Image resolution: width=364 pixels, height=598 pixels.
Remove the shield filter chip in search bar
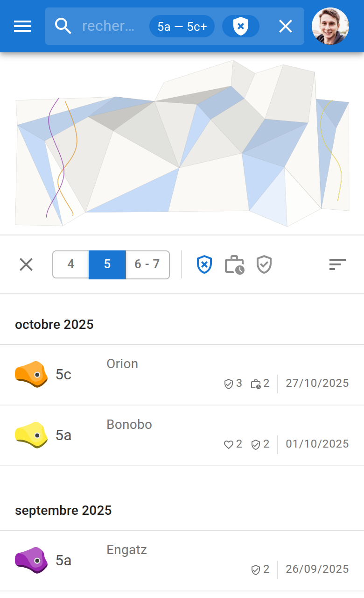click(240, 26)
